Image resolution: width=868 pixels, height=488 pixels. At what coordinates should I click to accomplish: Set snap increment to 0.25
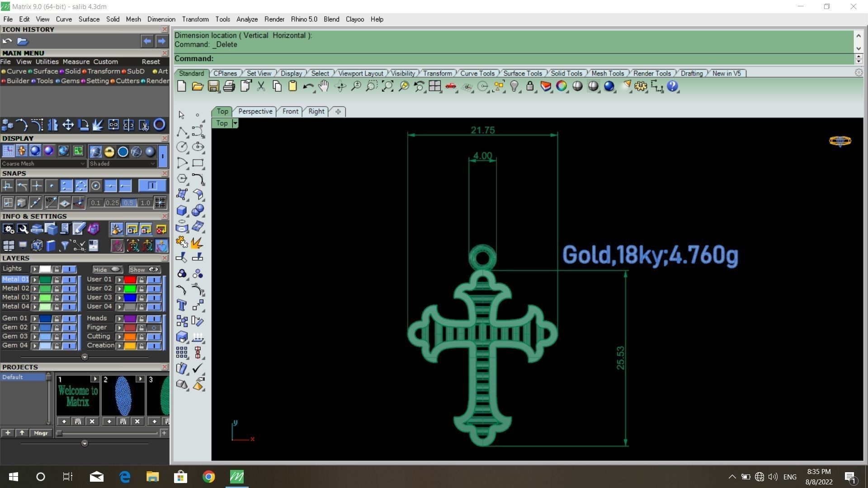pos(112,203)
